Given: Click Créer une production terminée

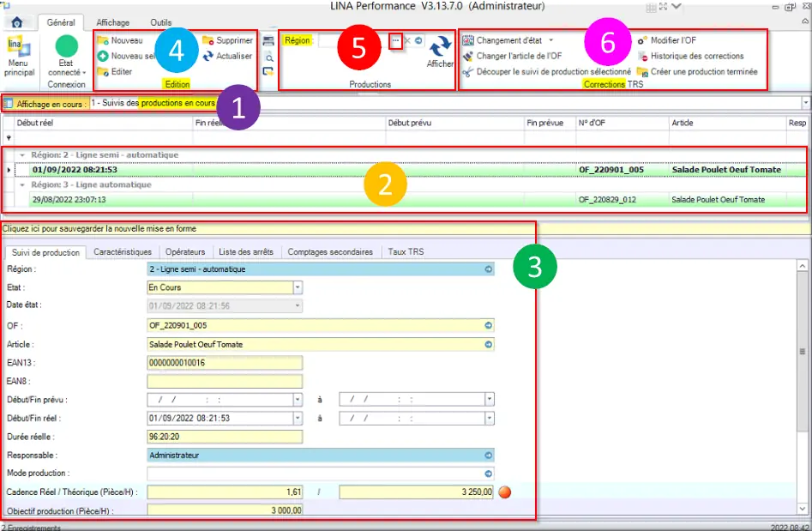Looking at the screenshot, I should pyautogui.click(x=698, y=71).
